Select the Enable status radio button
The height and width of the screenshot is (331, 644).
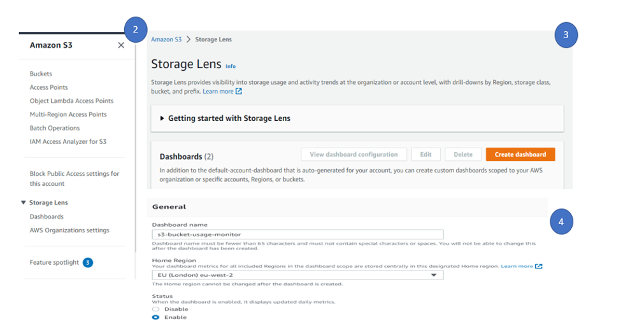(x=156, y=317)
